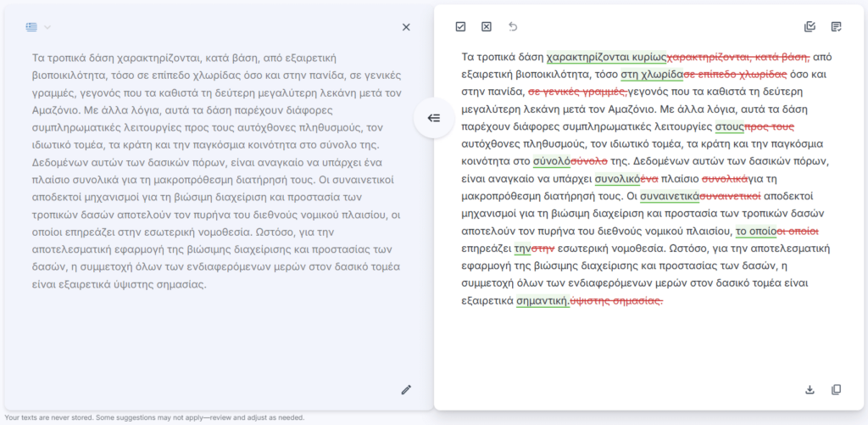Screen dimensions: 868x425
Task: Click the green suggestion "στη χλωρίδα"
Action: (651, 75)
